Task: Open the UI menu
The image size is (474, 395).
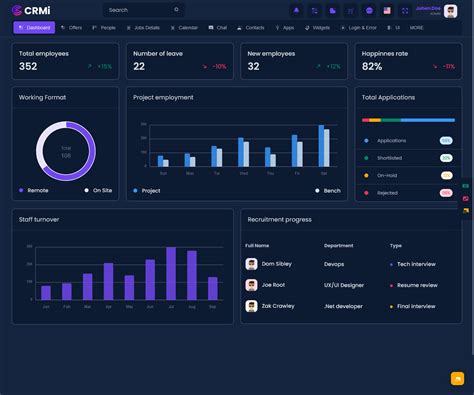Action: click(x=393, y=28)
